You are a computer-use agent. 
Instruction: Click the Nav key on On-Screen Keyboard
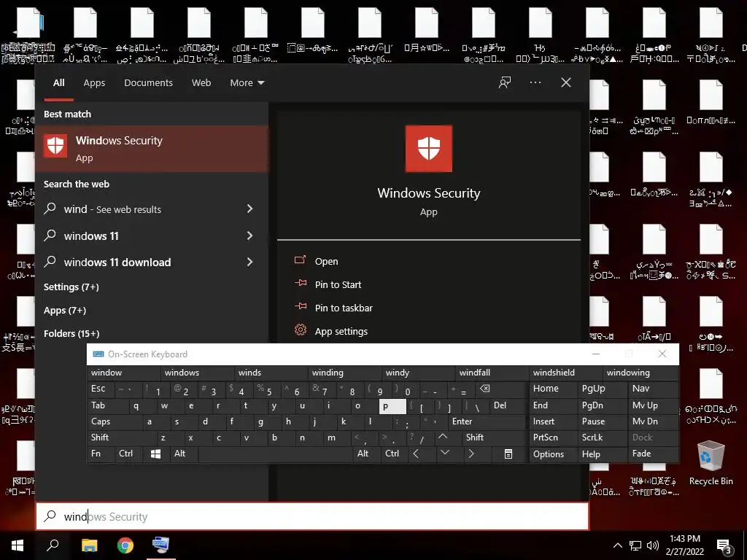[653, 389]
